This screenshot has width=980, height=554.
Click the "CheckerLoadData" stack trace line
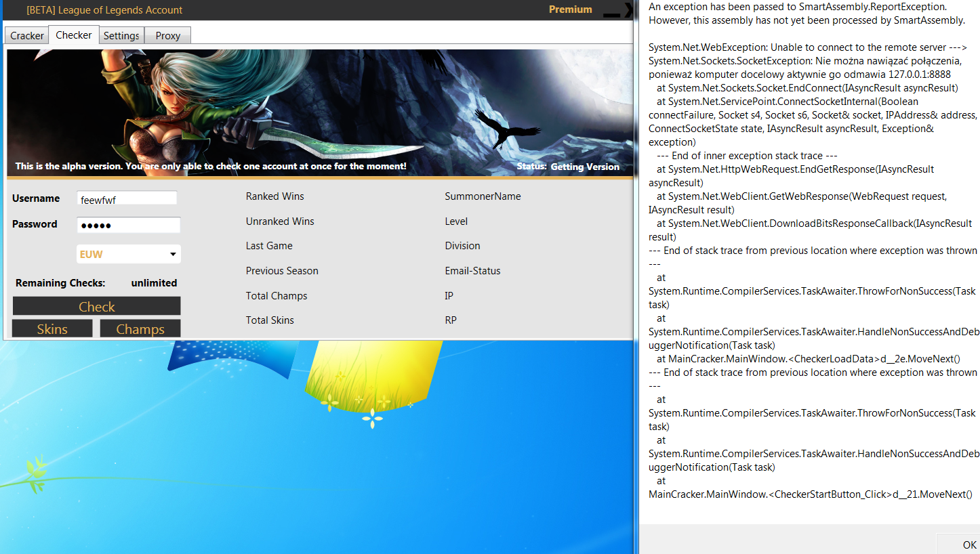[809, 359]
